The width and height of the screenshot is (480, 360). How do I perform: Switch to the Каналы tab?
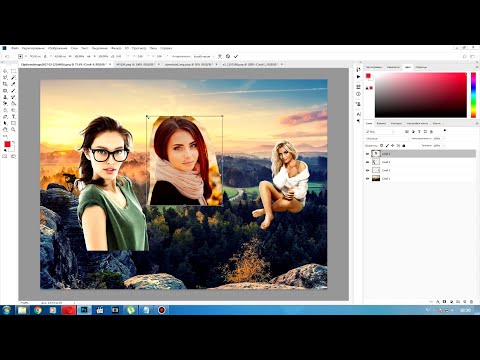[381, 124]
